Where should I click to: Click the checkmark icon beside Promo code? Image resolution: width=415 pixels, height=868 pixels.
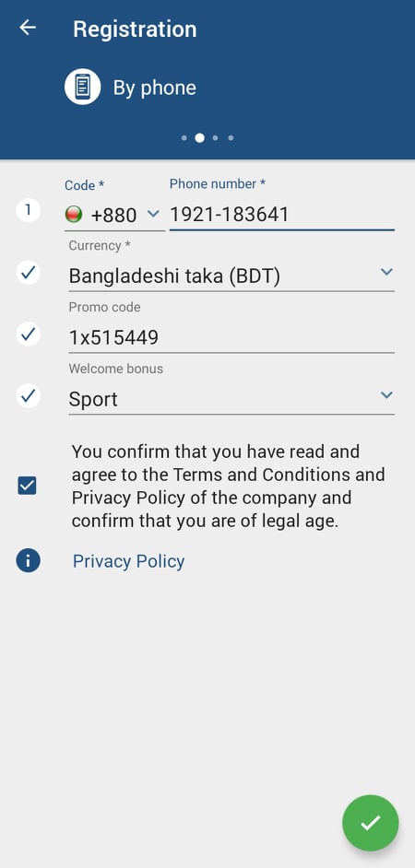(x=29, y=334)
